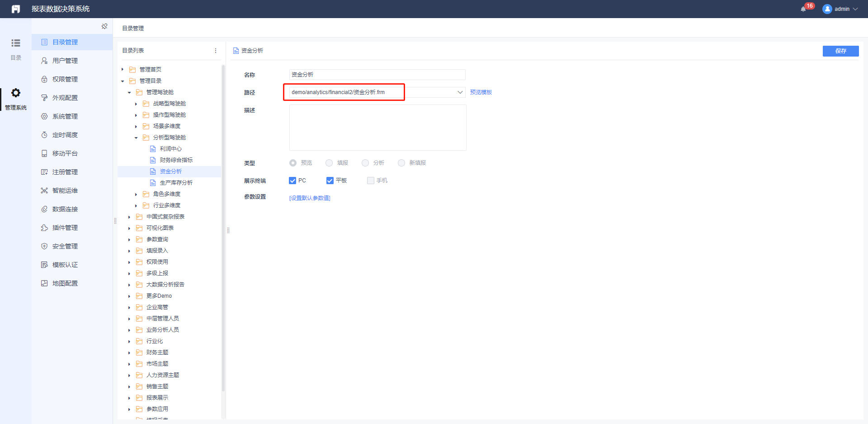Expand the 管理首页 tree node
This screenshot has width=868, height=424.
(123, 70)
